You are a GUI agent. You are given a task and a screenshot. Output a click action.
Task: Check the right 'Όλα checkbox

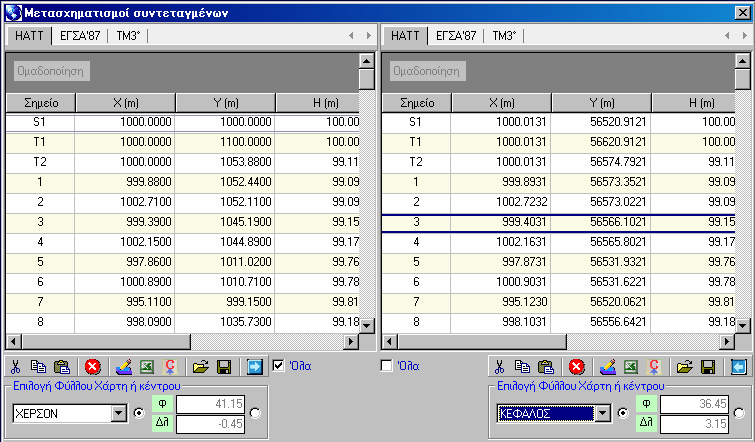387,365
